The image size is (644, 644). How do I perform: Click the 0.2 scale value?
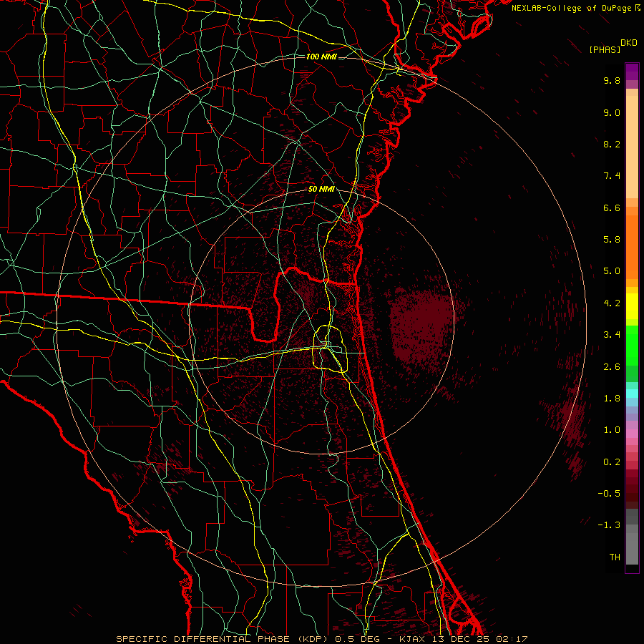[612, 462]
